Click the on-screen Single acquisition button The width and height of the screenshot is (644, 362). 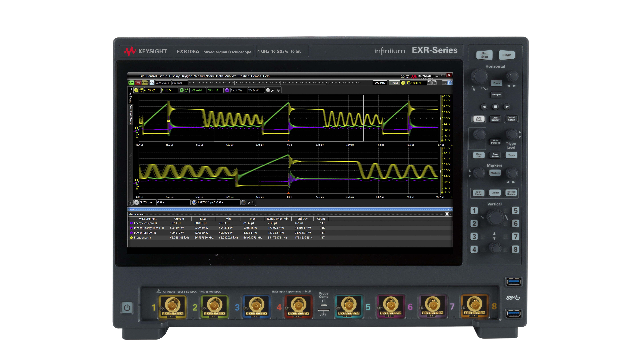click(x=145, y=83)
